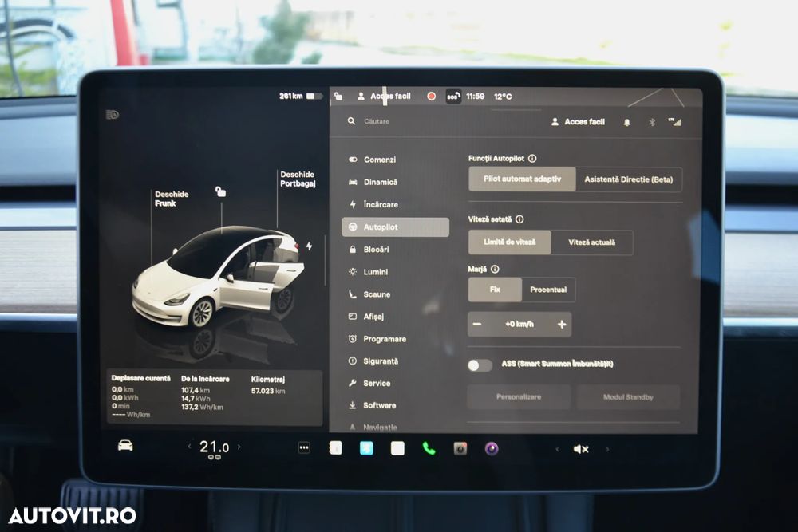Tap Deschide Portbagaj
This screenshot has height=532, width=798.
298,179
